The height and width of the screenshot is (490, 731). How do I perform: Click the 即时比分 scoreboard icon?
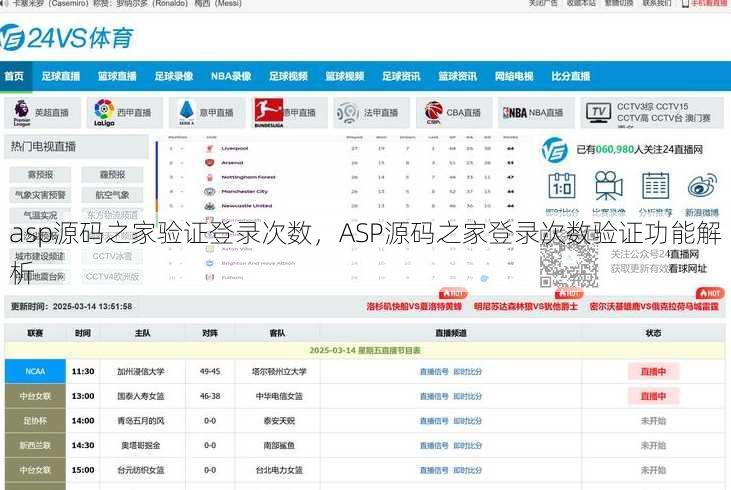[562, 186]
